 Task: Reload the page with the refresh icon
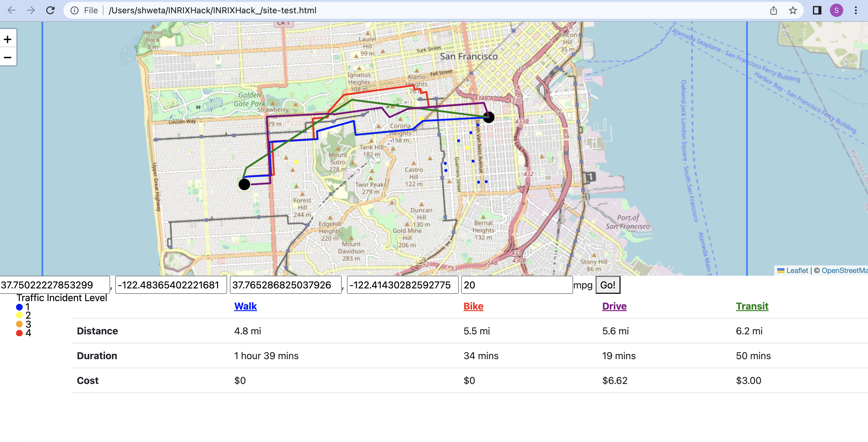pyautogui.click(x=50, y=11)
